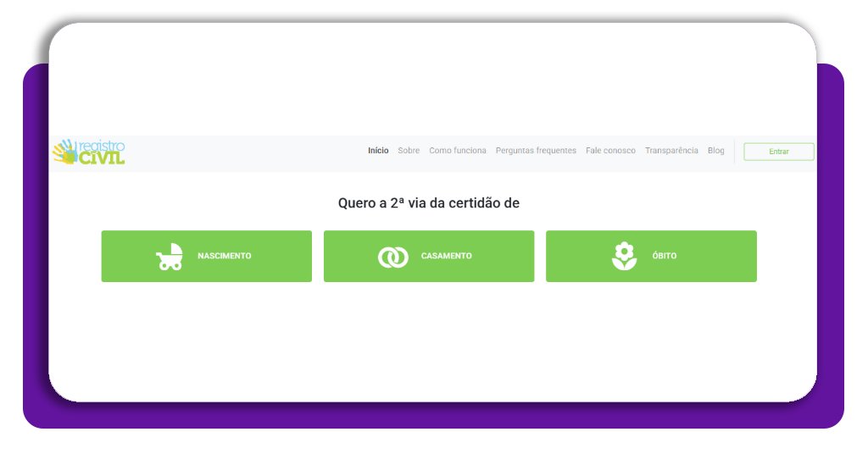The height and width of the screenshot is (454, 868).
Task: Visit the Blog link
Action: click(715, 151)
